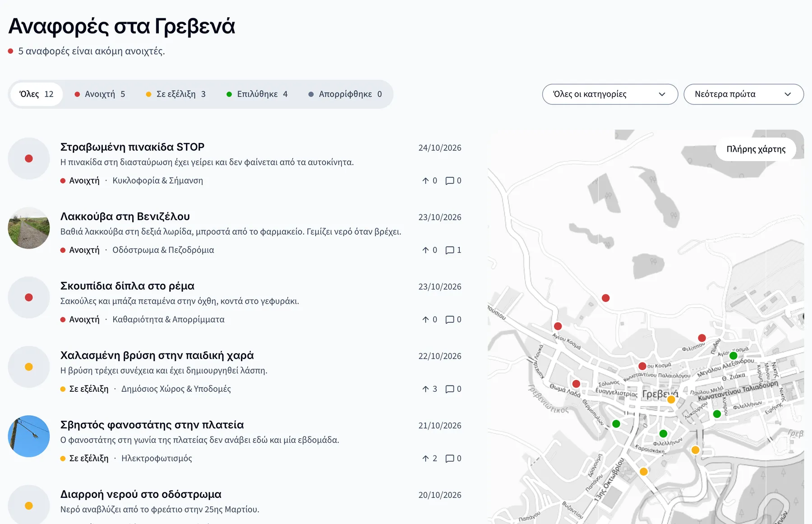
Task: Open the Διαρροή νερού στο οδόστρωμα title
Action: coord(141,495)
